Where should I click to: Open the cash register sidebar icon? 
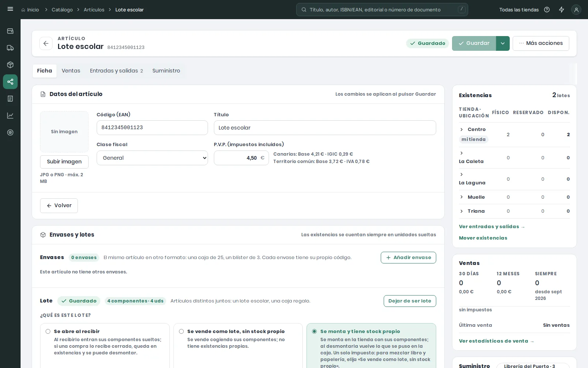pos(10,31)
